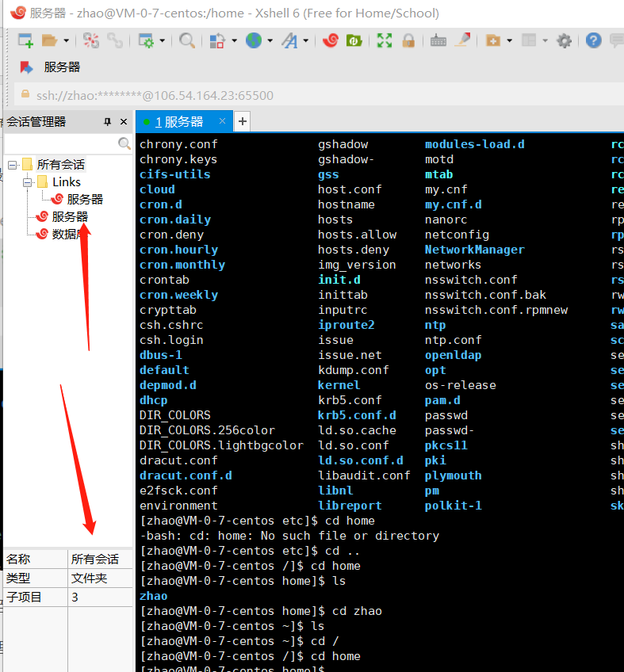Select 服务器 session under Links
The height and width of the screenshot is (672, 624).
coord(85,199)
